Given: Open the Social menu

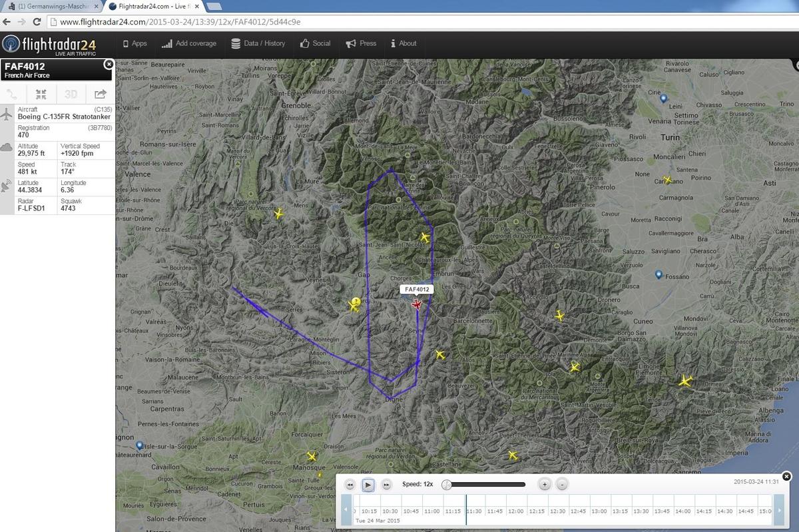Looking at the screenshot, I should click(315, 43).
